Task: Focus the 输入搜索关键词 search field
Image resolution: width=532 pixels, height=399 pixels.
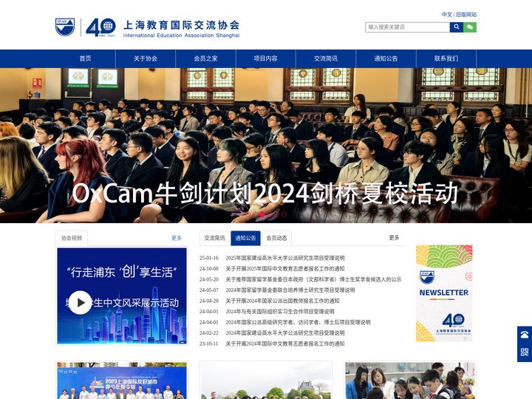Action: (x=407, y=27)
